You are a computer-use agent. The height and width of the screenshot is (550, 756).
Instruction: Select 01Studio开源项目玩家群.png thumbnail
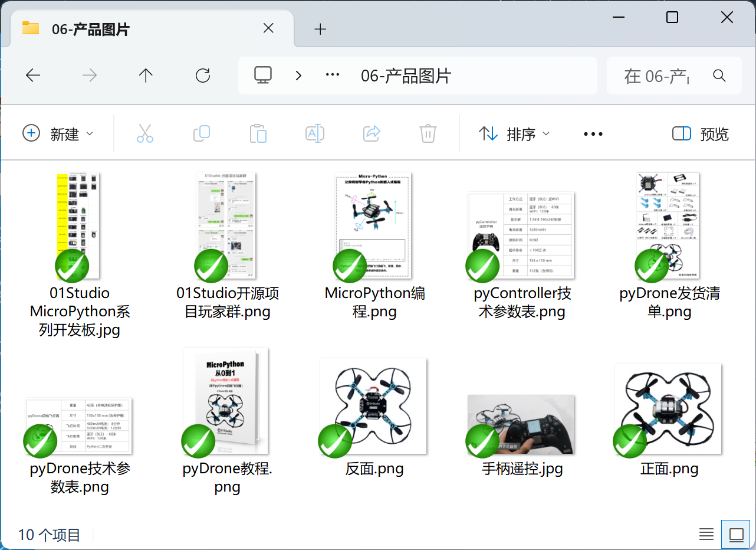click(227, 225)
